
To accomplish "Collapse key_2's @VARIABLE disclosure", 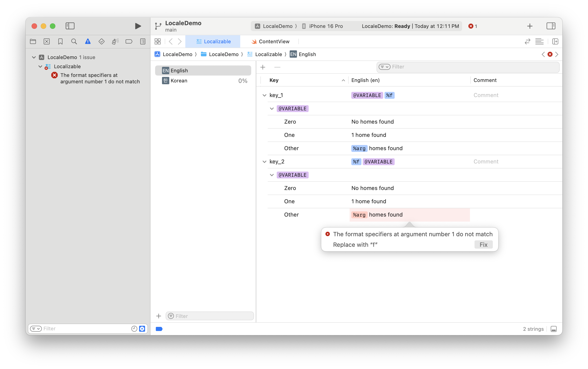I will [272, 175].
